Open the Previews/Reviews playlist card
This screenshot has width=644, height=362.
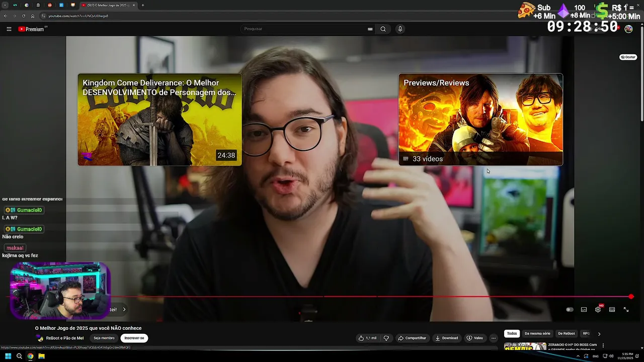coord(480,120)
